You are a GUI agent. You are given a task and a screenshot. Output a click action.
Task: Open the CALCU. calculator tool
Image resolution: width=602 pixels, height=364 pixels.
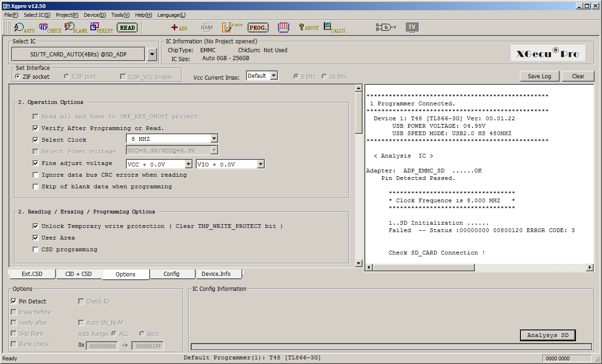(334, 28)
